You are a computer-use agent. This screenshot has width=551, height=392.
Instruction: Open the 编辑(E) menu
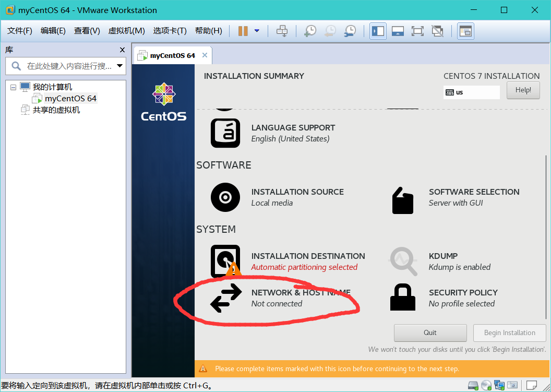[x=53, y=31]
